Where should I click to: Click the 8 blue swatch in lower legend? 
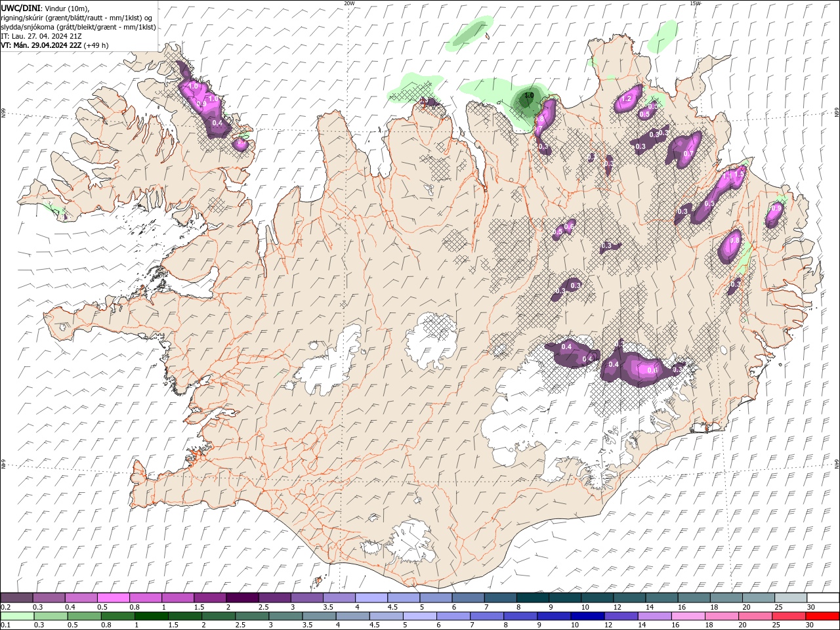click(x=520, y=616)
